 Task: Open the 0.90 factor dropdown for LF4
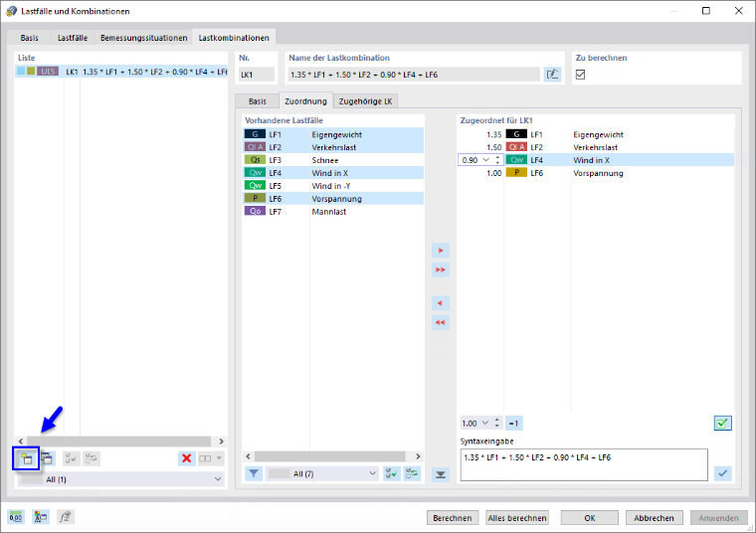tap(486, 159)
